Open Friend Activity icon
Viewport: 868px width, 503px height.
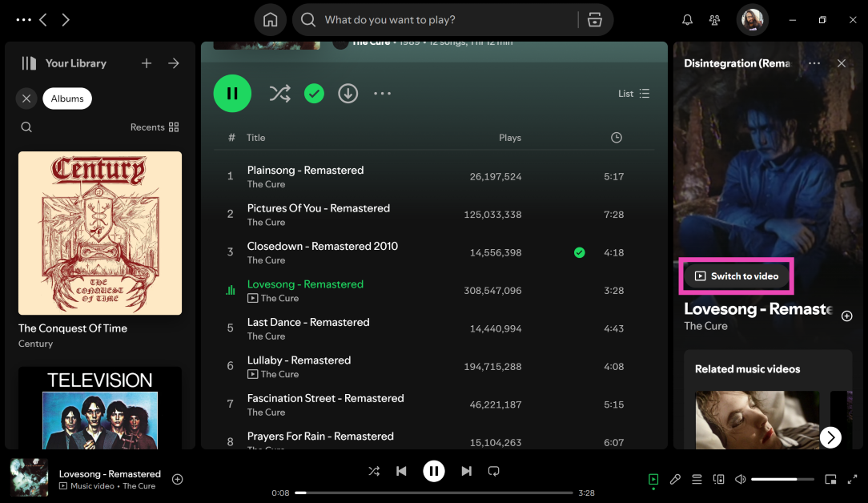point(714,20)
